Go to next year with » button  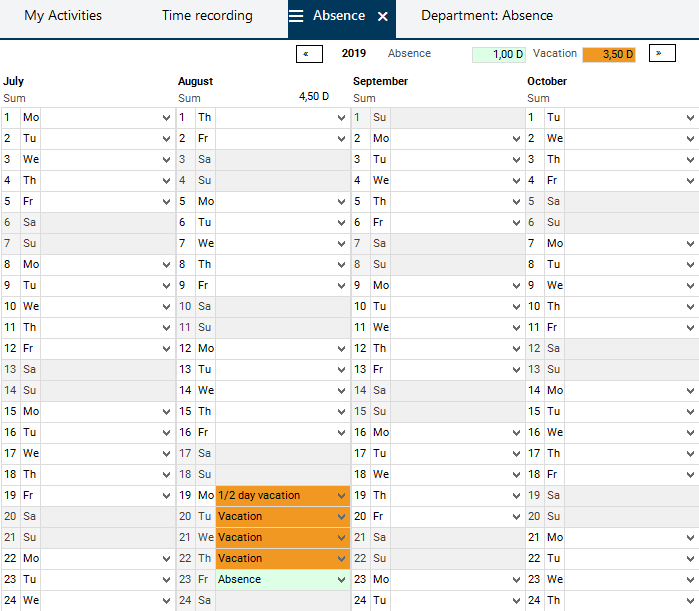pyautogui.click(x=662, y=54)
